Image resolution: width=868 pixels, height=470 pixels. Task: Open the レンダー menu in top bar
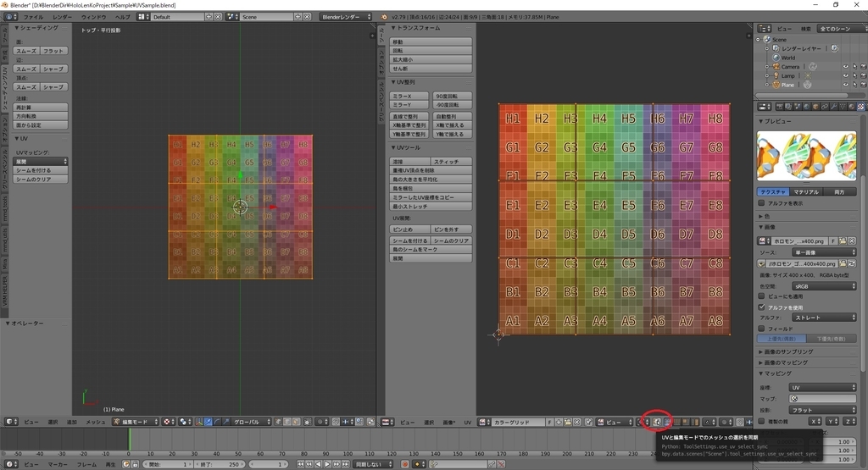(62, 17)
